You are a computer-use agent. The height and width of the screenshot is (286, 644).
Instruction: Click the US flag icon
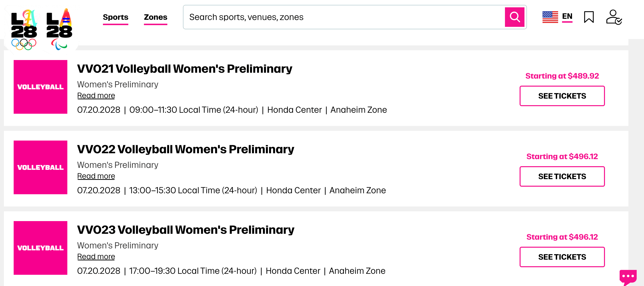tap(550, 17)
